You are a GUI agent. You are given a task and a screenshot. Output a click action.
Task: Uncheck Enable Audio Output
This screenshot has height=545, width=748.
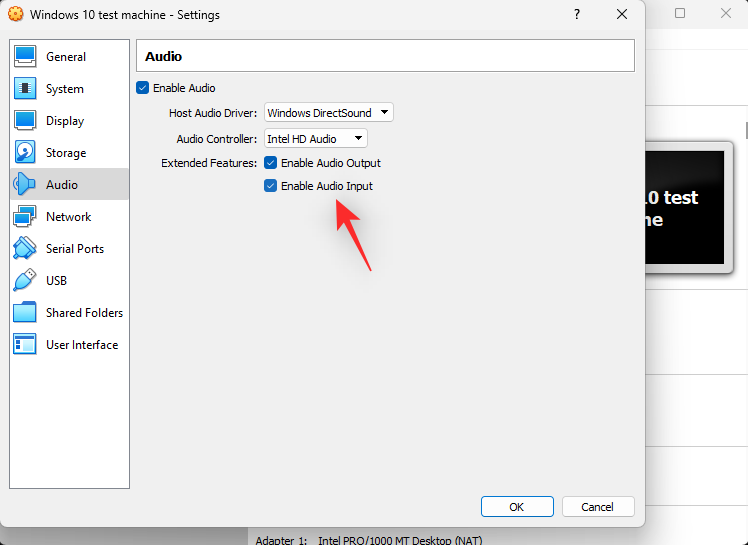(x=270, y=163)
